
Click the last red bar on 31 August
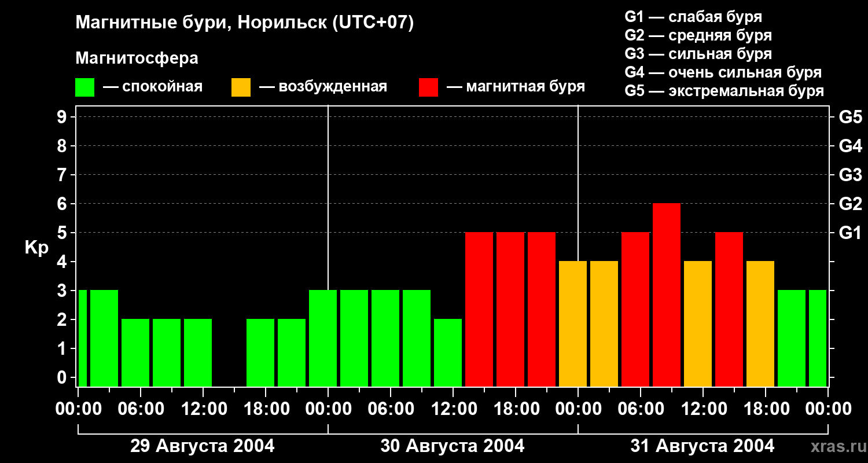click(x=729, y=310)
